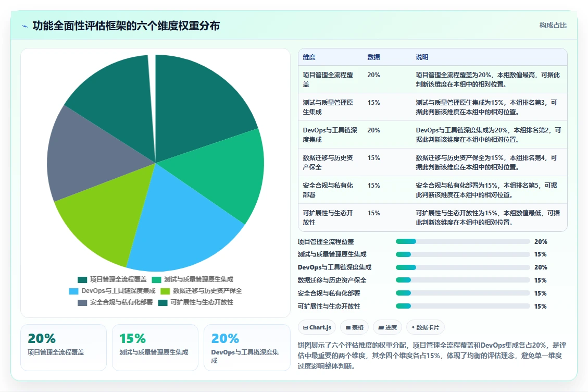The image size is (588, 392).
Task: Click description stating 本组排名第2
Action: coord(489,135)
